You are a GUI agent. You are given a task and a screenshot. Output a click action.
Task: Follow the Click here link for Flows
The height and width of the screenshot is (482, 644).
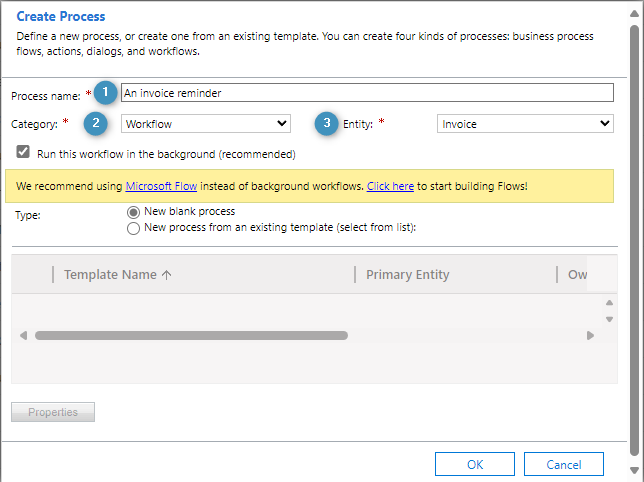coord(390,186)
